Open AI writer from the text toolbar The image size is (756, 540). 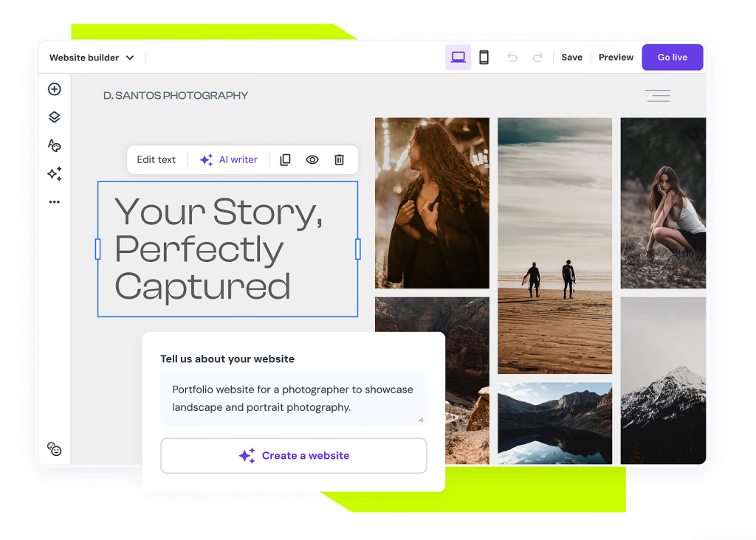pyautogui.click(x=229, y=159)
